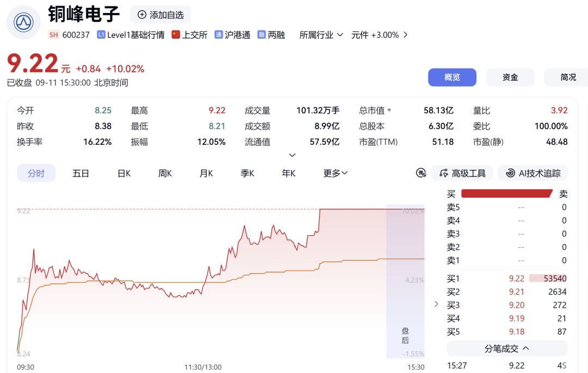
Task: Click the 沪港通 通 badge icon
Action: tap(219, 34)
